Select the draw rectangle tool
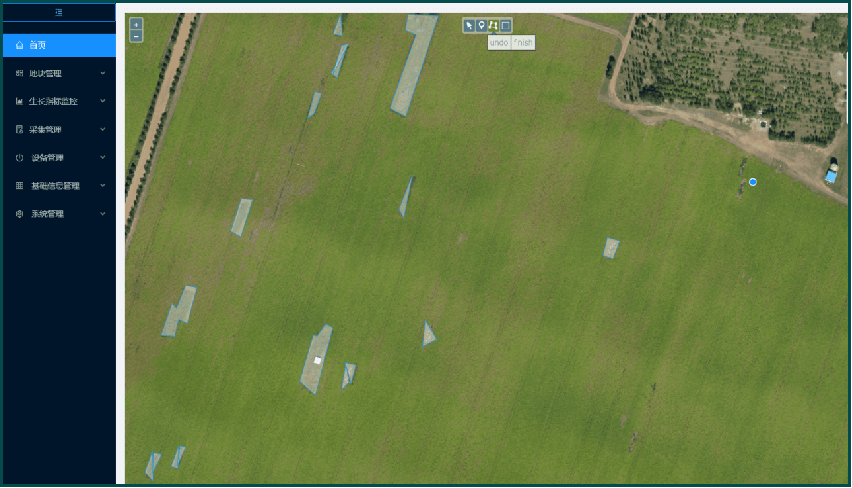The image size is (852, 488). [x=506, y=26]
